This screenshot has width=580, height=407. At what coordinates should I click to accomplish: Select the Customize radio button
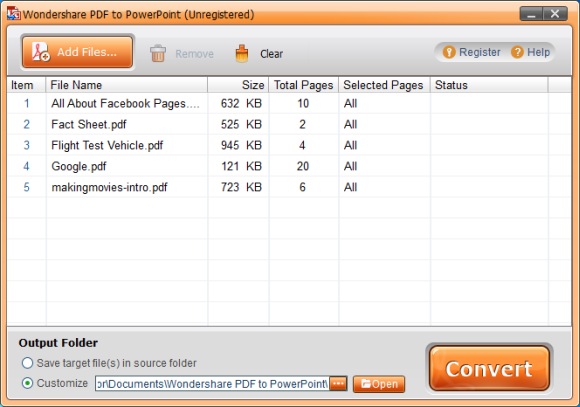pos(27,383)
